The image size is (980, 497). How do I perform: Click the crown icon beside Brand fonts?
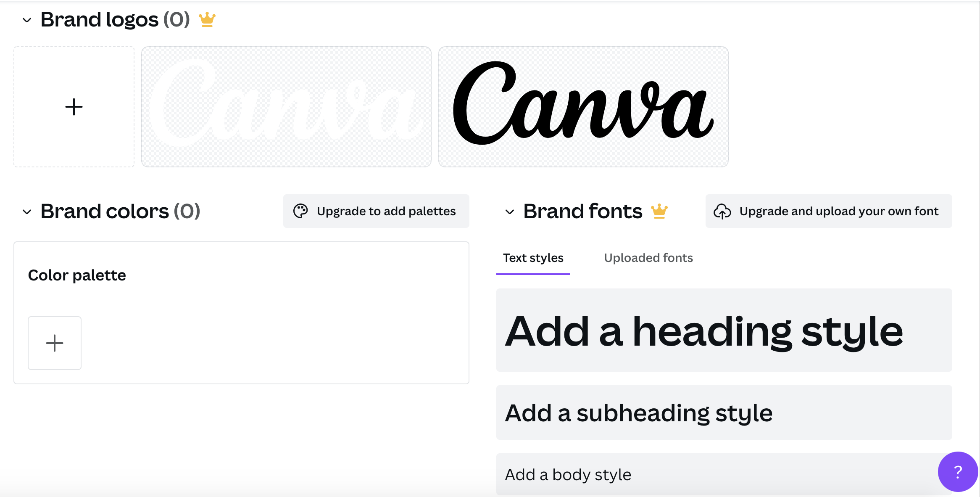(659, 211)
